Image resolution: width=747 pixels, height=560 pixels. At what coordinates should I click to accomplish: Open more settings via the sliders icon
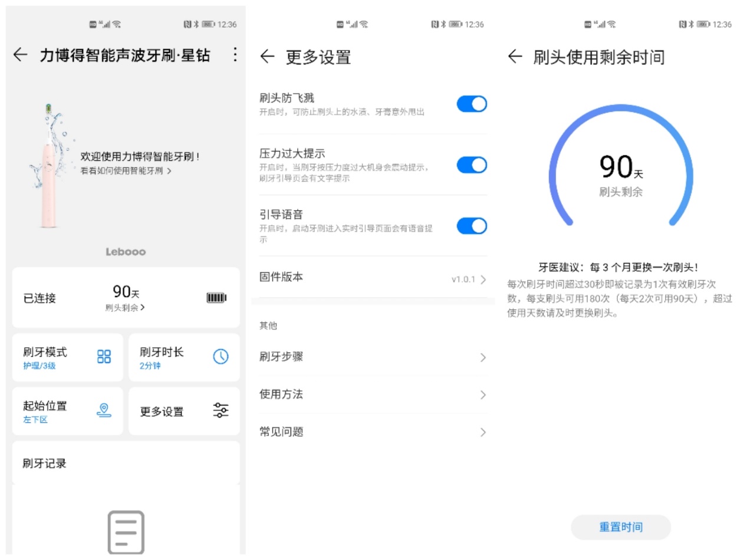(221, 411)
